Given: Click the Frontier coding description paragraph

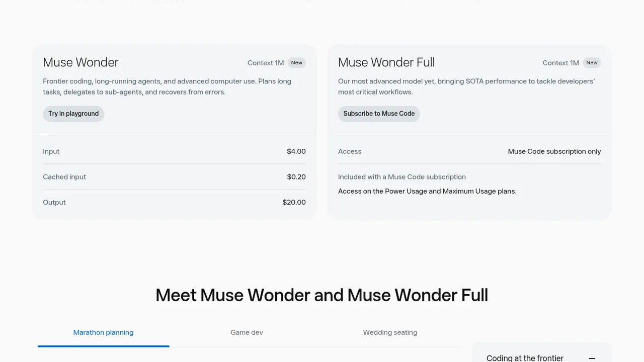Looking at the screenshot, I should pos(167,86).
